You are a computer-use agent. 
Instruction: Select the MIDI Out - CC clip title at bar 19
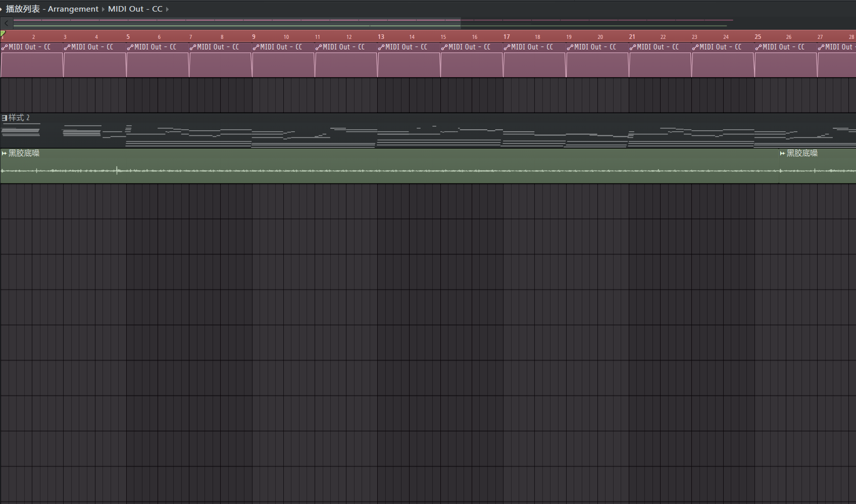coord(595,47)
